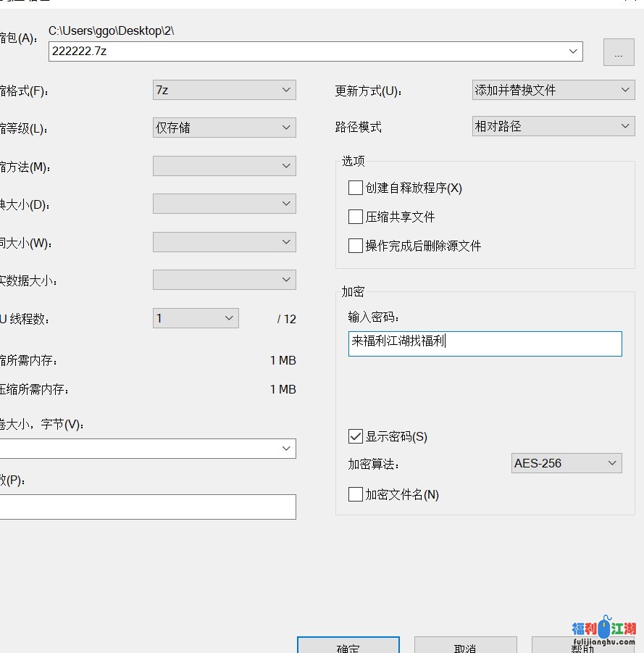Screen dimensions: 644x653
Task: Check the 压缩共享文件 option
Action: 356,217
